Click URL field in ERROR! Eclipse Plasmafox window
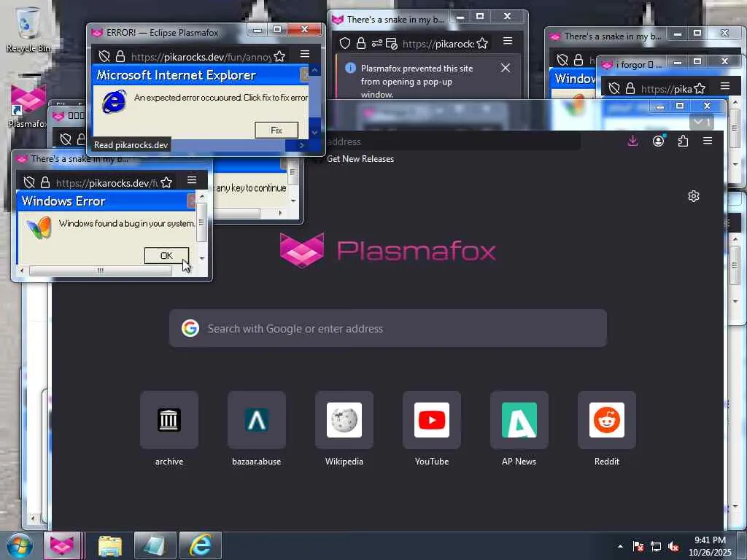 pyautogui.click(x=200, y=57)
